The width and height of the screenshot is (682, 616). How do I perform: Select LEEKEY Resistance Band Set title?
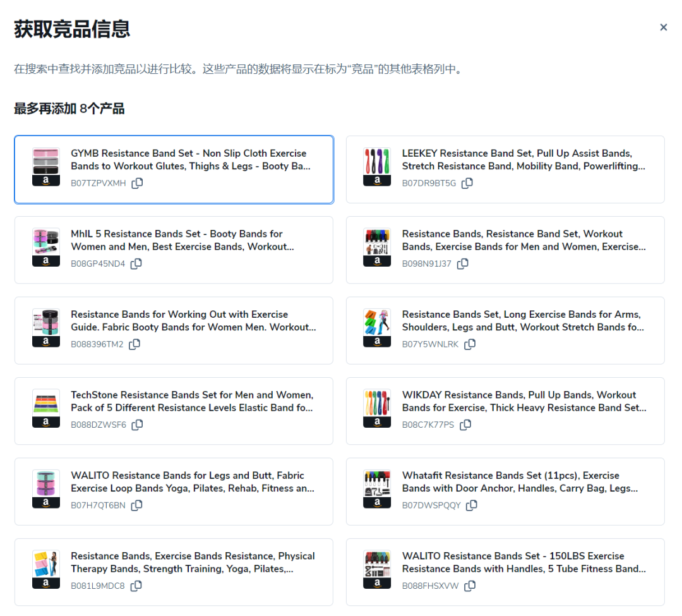[x=523, y=160]
